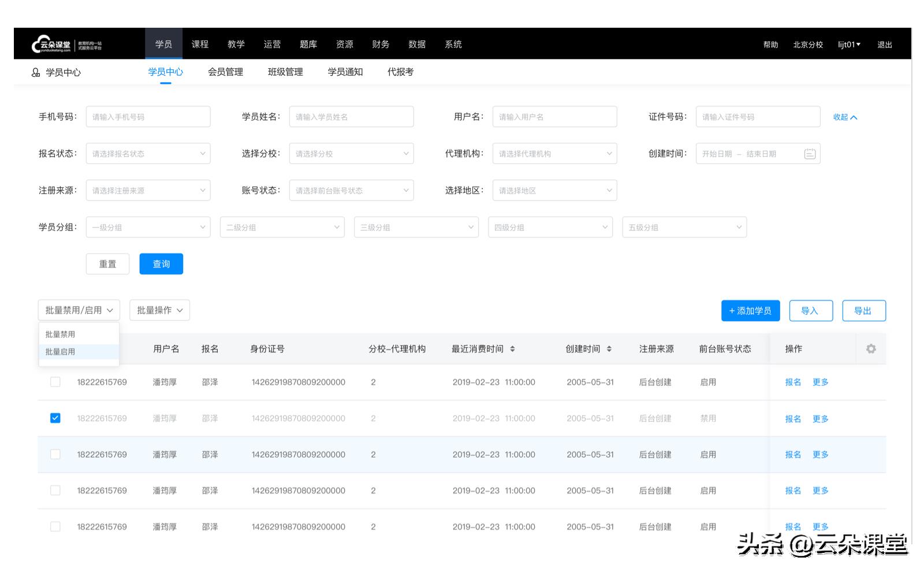This screenshot has height=572, width=924.
Task: Open 选择地区 dropdown
Action: (555, 191)
